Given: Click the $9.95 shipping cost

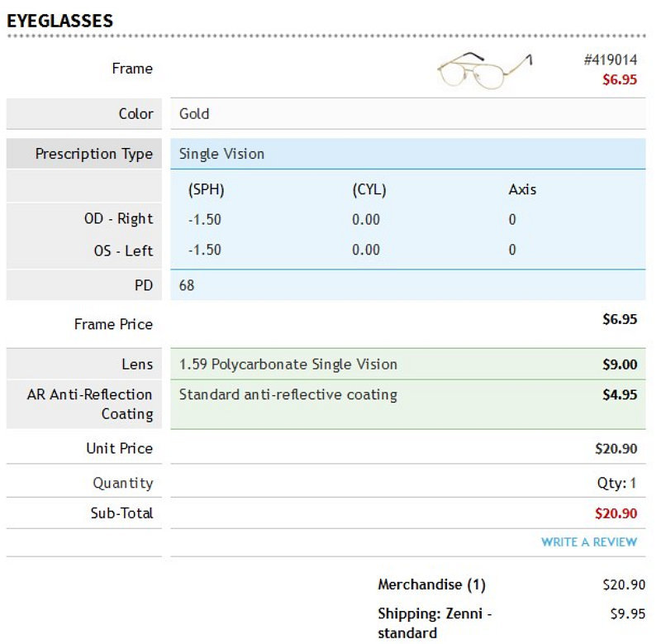Looking at the screenshot, I should click(x=628, y=613).
